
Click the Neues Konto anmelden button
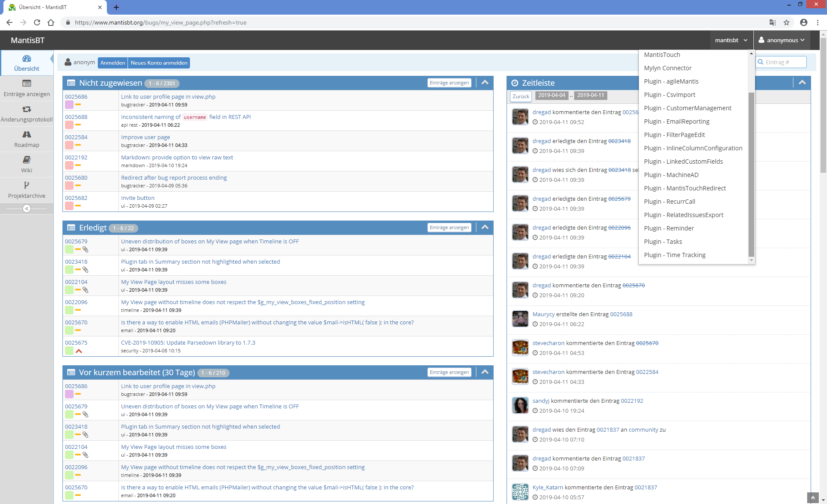[x=159, y=63]
